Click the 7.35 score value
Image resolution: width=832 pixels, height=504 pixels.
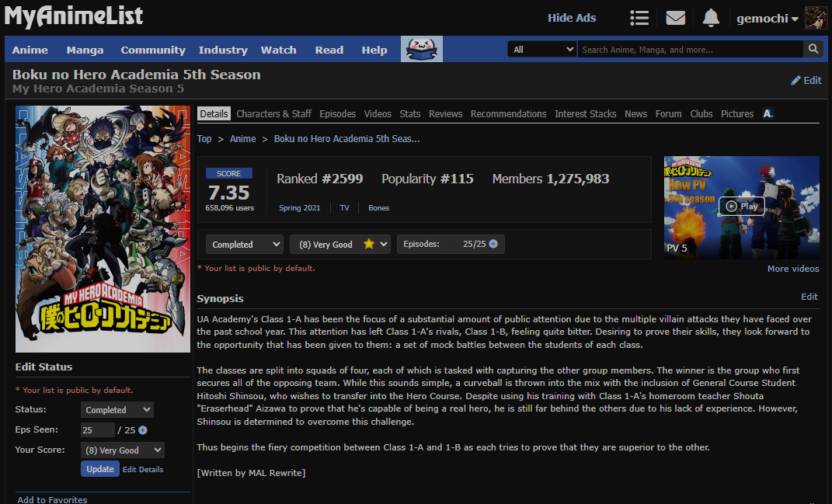[x=228, y=192]
